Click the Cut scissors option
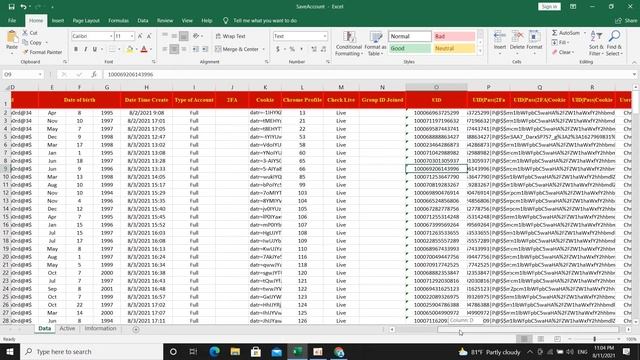This screenshot has width=640, height=360. (x=30, y=33)
